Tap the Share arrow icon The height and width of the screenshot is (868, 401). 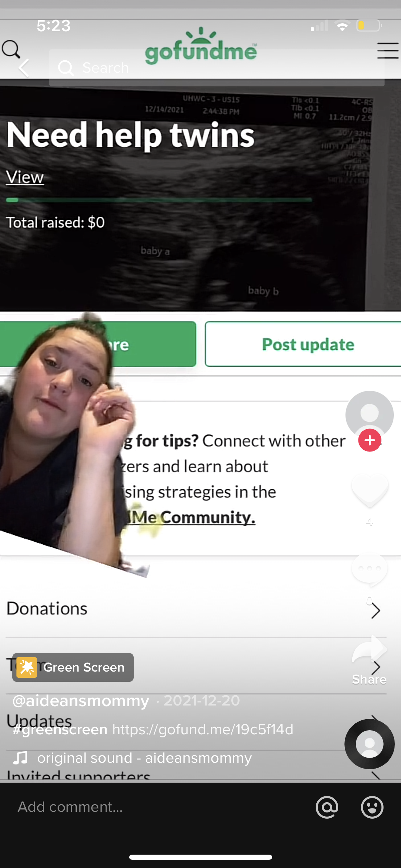click(369, 649)
